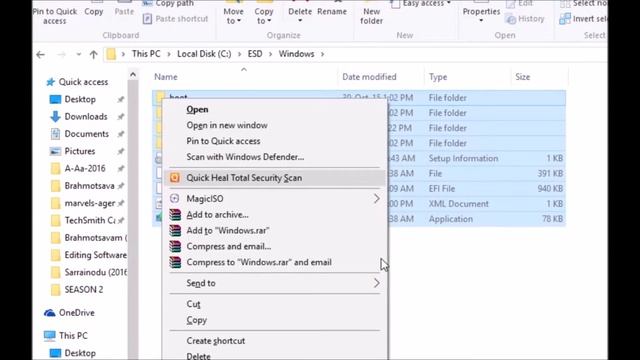Click the forward navigation arrow
Viewport: 640px width, 360px height.
[x=61, y=54]
